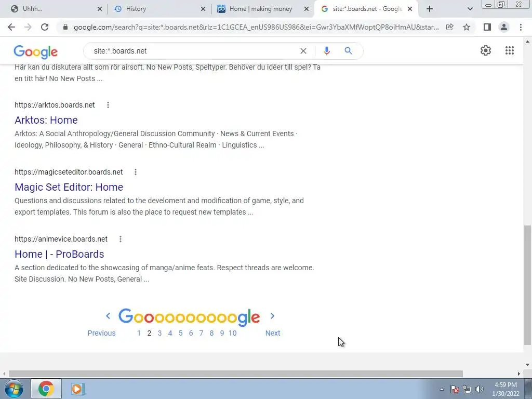Go to results page 4

(x=170, y=333)
